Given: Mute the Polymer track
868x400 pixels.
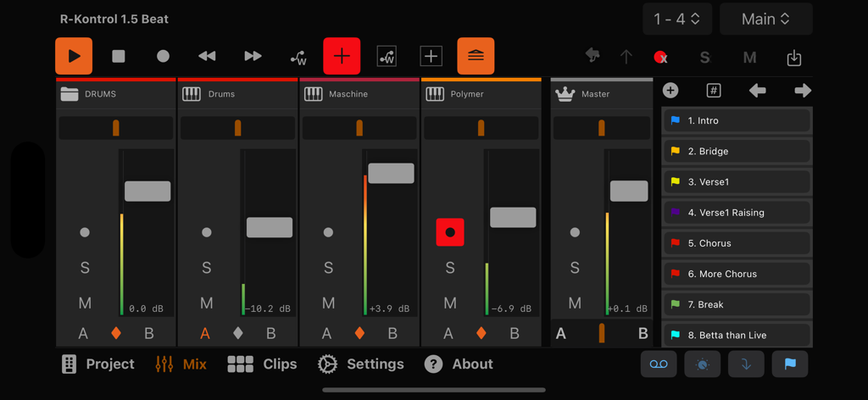Looking at the screenshot, I should [x=450, y=303].
